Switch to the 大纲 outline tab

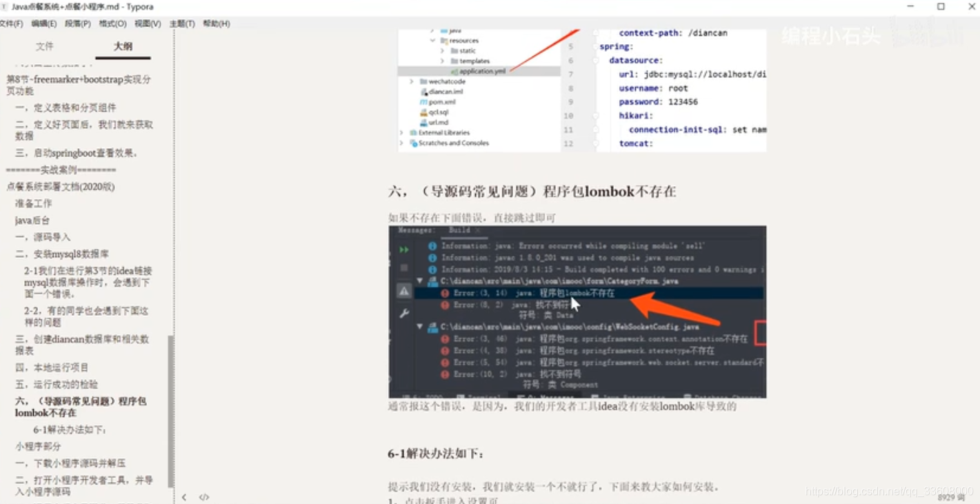pos(123,46)
